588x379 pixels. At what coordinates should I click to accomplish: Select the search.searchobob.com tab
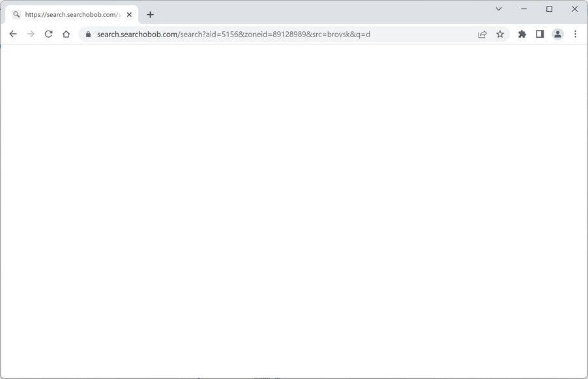point(72,14)
